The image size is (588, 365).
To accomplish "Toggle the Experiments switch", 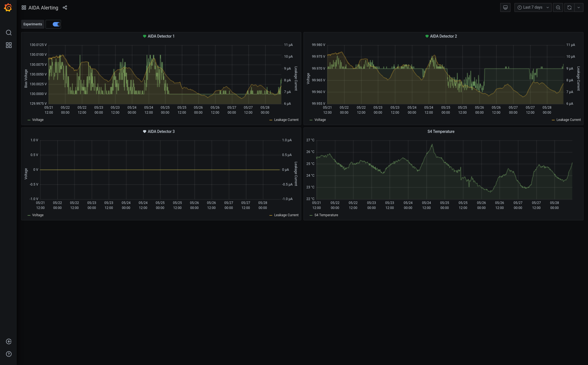I will (56, 24).
